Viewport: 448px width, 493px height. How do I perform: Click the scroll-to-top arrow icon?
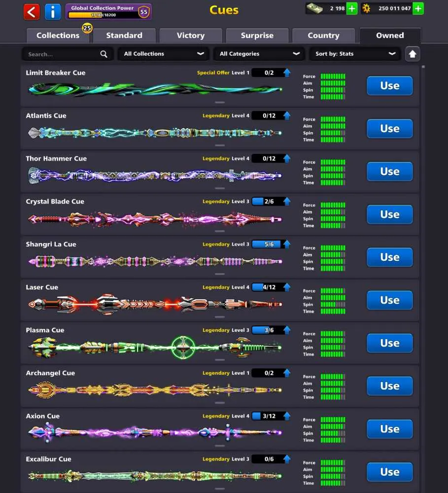tap(413, 54)
